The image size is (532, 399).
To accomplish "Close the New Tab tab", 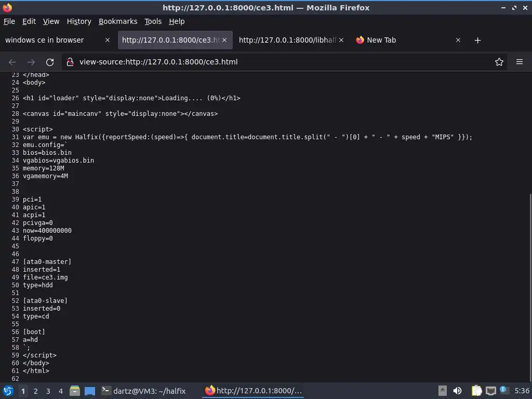I will [x=458, y=40].
